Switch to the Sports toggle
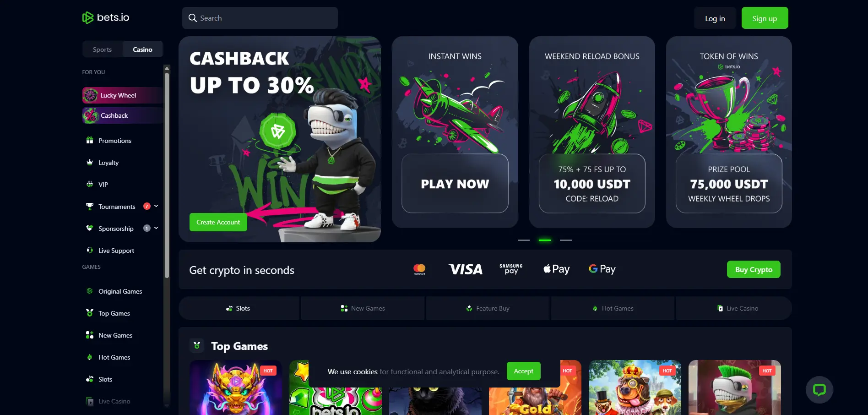This screenshot has width=868, height=415. coord(103,49)
